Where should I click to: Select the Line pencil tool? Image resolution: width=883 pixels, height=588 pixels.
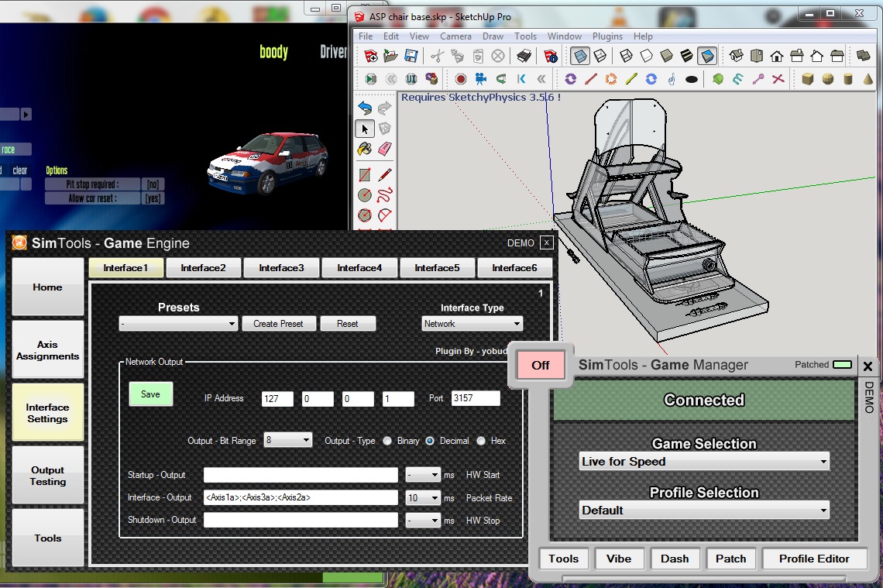(385, 174)
